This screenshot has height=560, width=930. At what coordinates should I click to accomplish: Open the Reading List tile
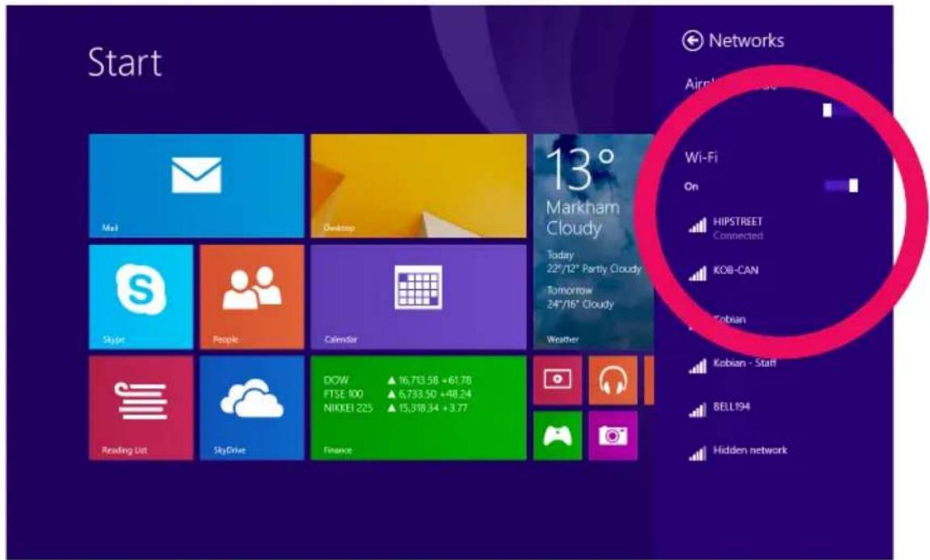[141, 407]
